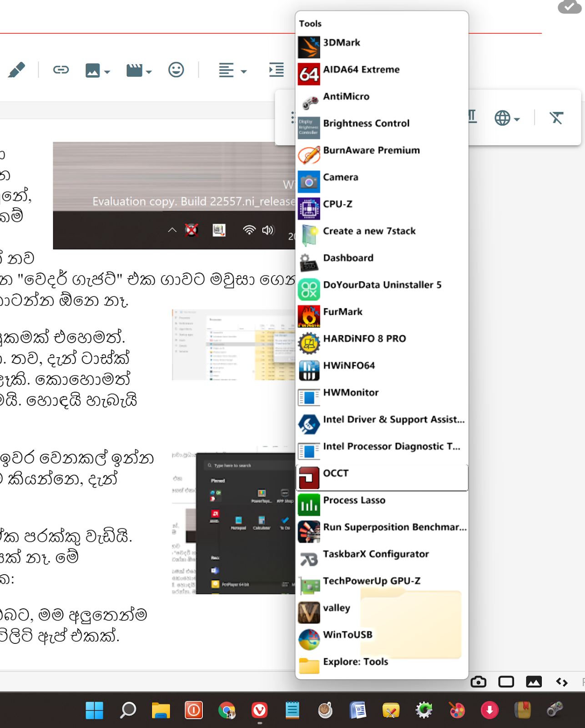Expand the alignment dropdown arrow

(243, 72)
